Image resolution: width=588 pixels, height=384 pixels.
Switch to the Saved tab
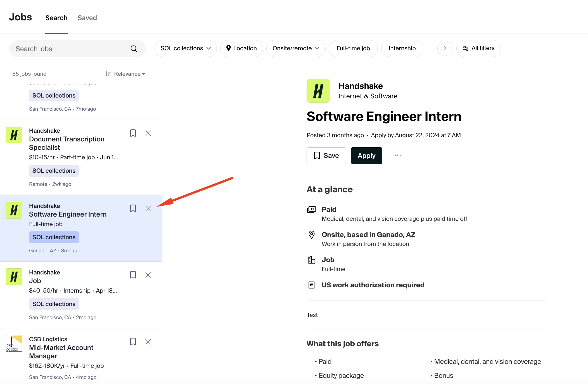pos(87,18)
